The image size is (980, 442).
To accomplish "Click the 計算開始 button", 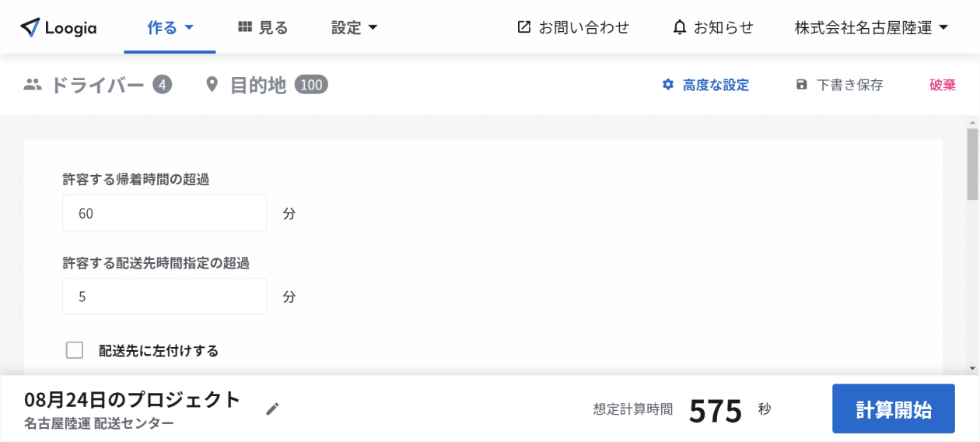I will (894, 409).
